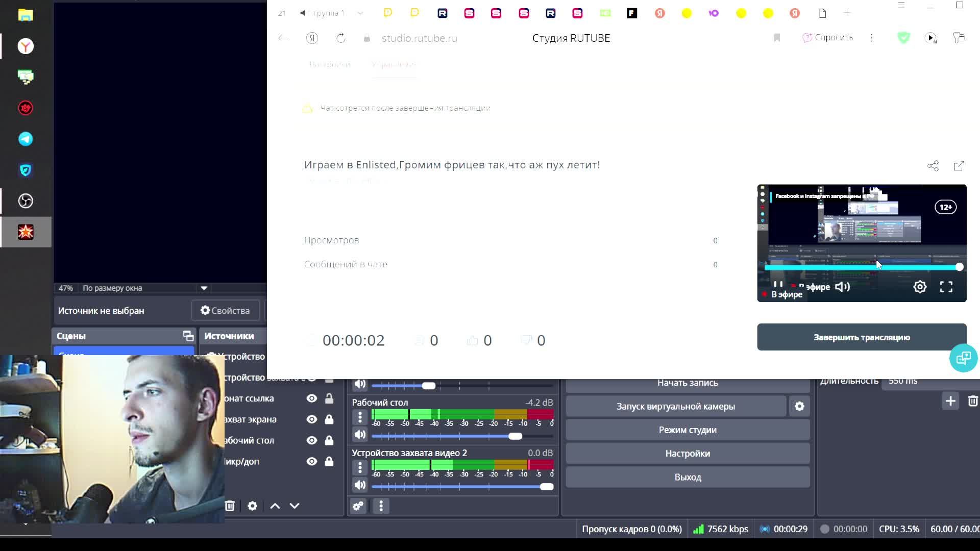980x551 pixels.
Task: Expand the tab group группа 1 dropdown
Action: 360,13
